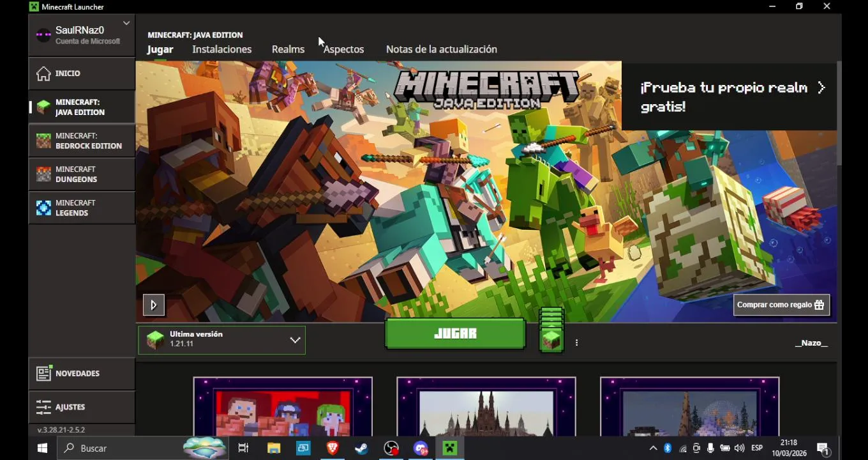
Task: Switch to the Realms tab
Action: 288,49
